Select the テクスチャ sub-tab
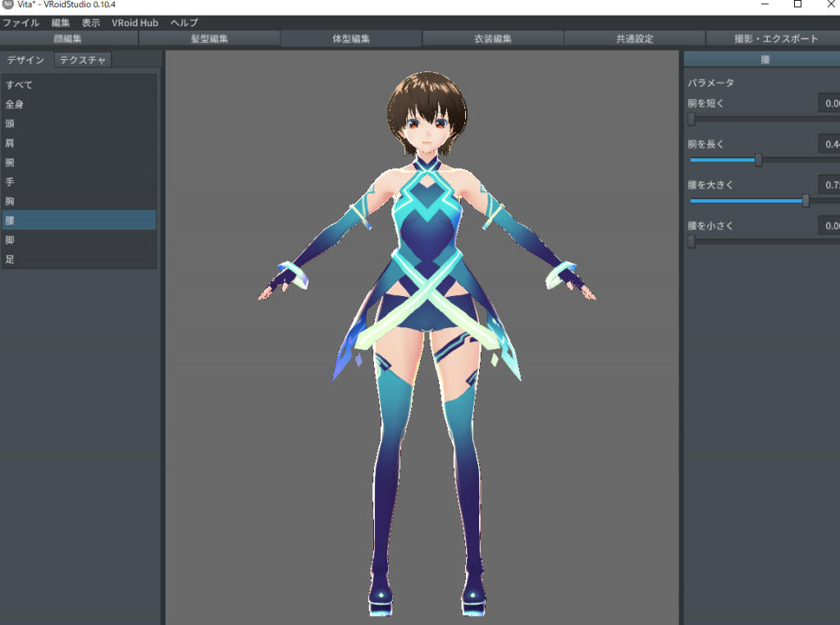The width and height of the screenshot is (840, 625). point(83,60)
